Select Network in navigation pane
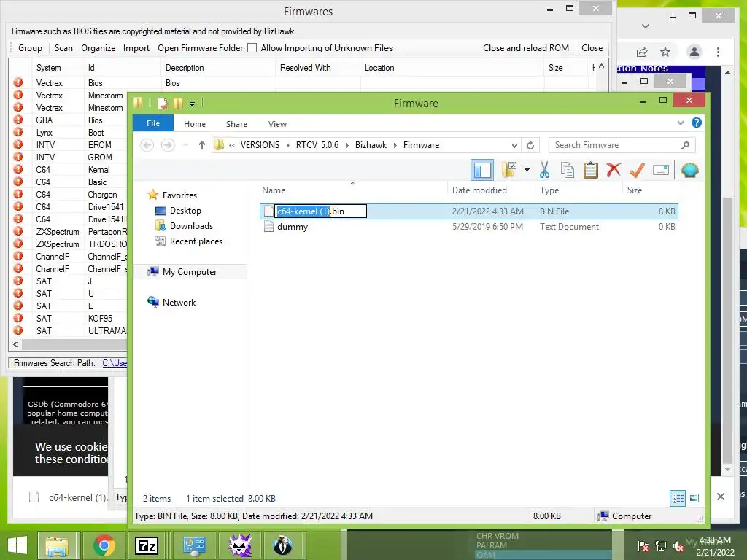This screenshot has height=560, width=747. (x=179, y=303)
